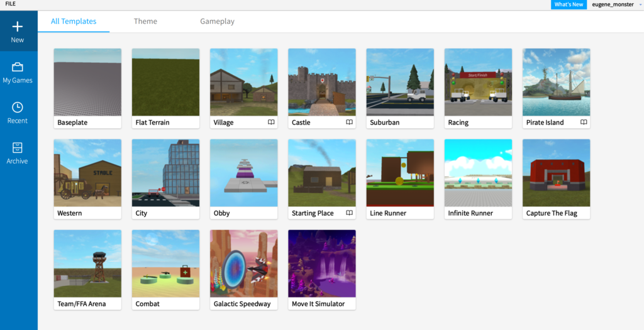Choose the City template thumbnail
The height and width of the screenshot is (330, 644).
click(x=165, y=173)
